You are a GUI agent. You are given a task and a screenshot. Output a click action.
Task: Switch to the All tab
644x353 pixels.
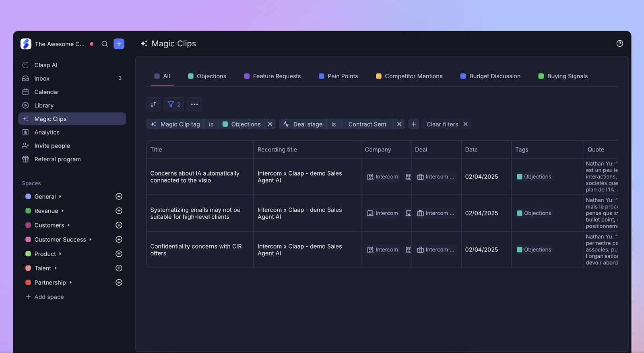click(162, 76)
